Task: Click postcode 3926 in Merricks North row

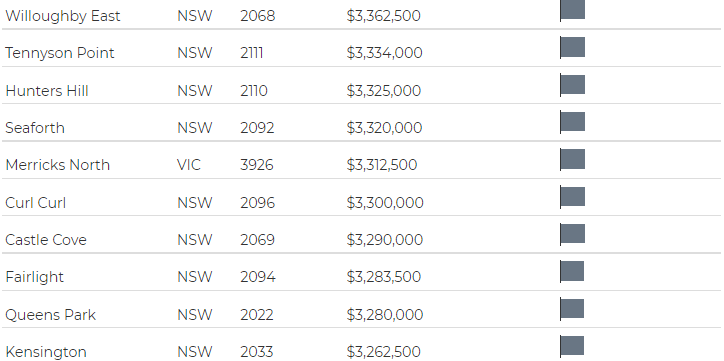Action: pos(257,165)
